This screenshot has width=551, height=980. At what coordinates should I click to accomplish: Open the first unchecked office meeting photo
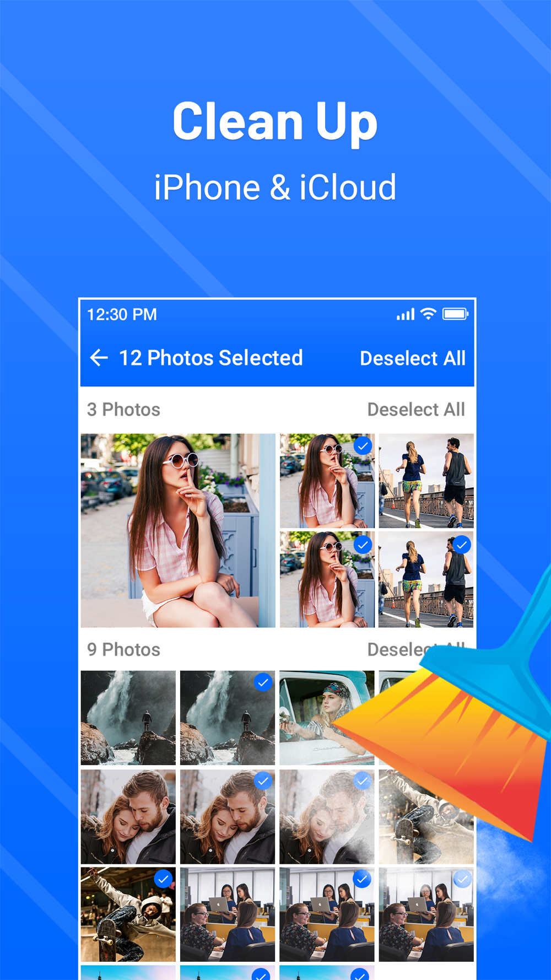pyautogui.click(x=228, y=914)
